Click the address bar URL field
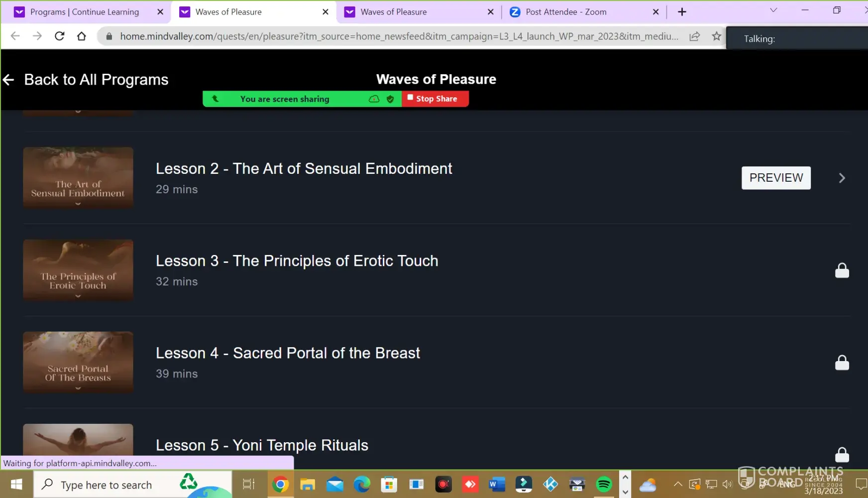 pos(399,36)
